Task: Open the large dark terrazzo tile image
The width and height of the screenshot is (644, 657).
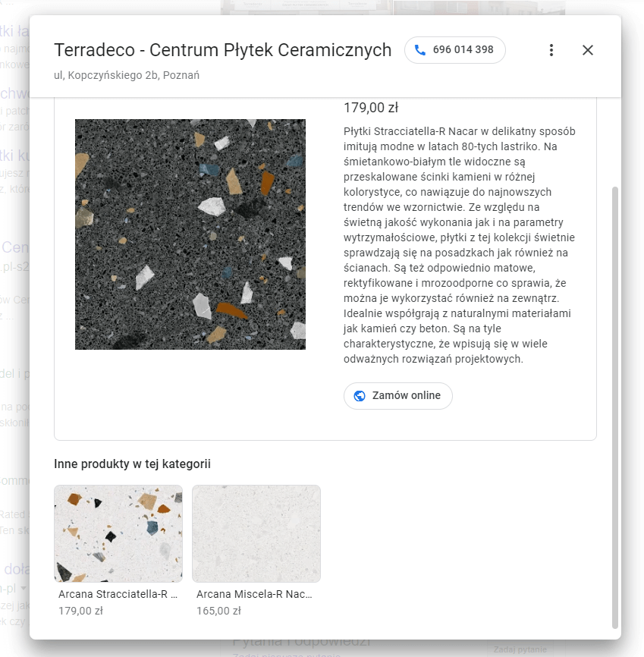Action: pyautogui.click(x=190, y=234)
